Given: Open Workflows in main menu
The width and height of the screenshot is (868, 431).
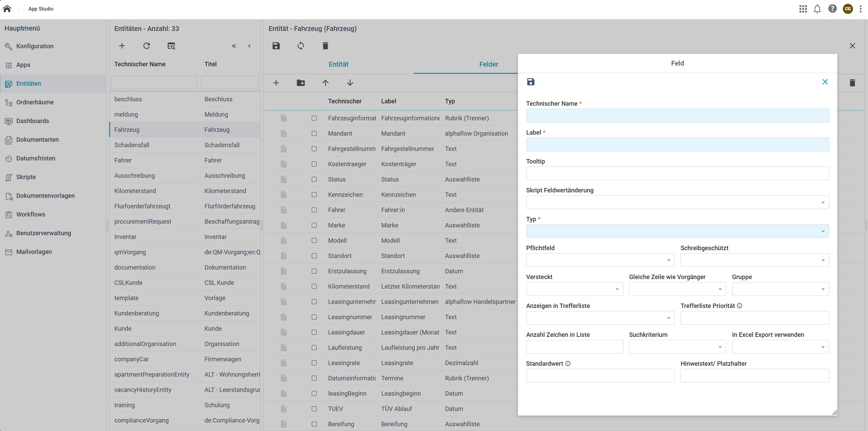Looking at the screenshot, I should tap(31, 214).
